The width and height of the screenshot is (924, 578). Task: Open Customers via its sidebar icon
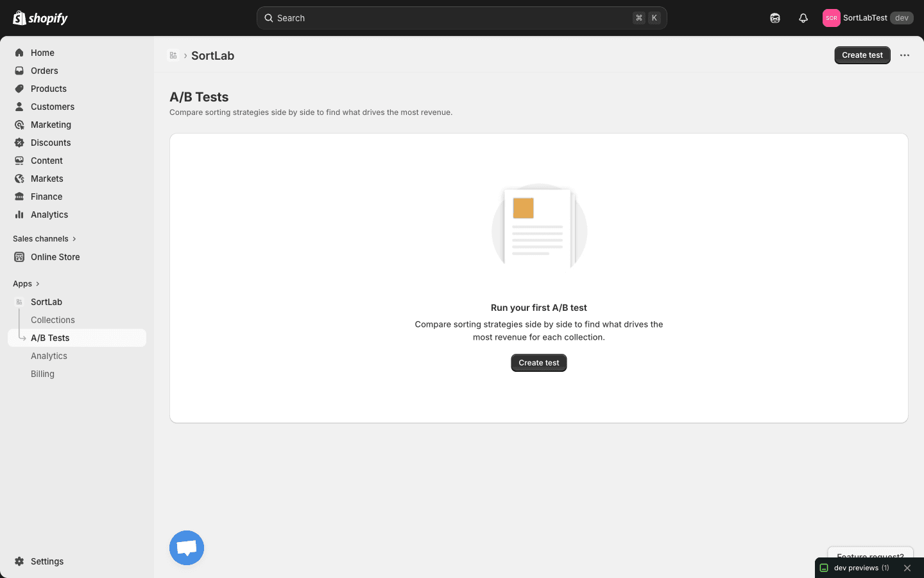[19, 107]
